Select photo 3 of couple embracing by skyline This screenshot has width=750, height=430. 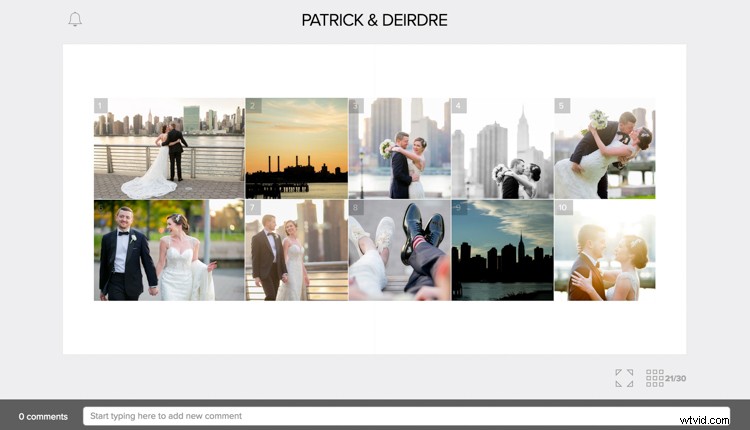pos(399,148)
